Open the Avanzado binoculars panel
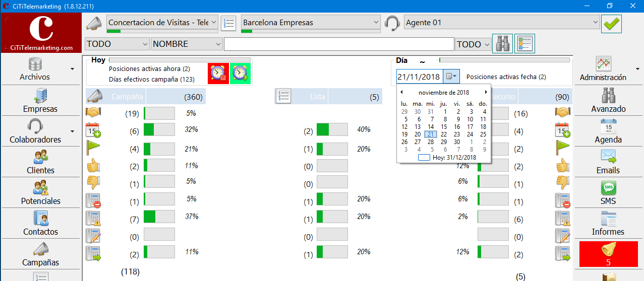Screen dimensions: 644x281 click(x=609, y=100)
